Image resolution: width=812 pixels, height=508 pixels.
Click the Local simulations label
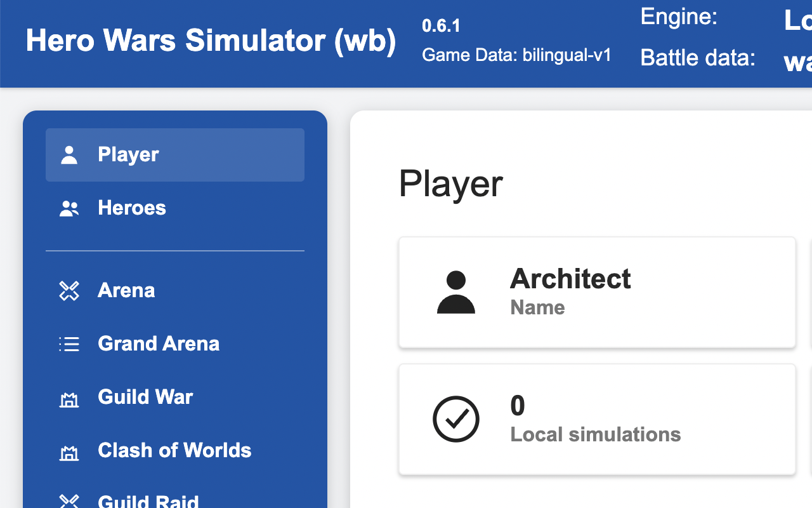pos(596,434)
